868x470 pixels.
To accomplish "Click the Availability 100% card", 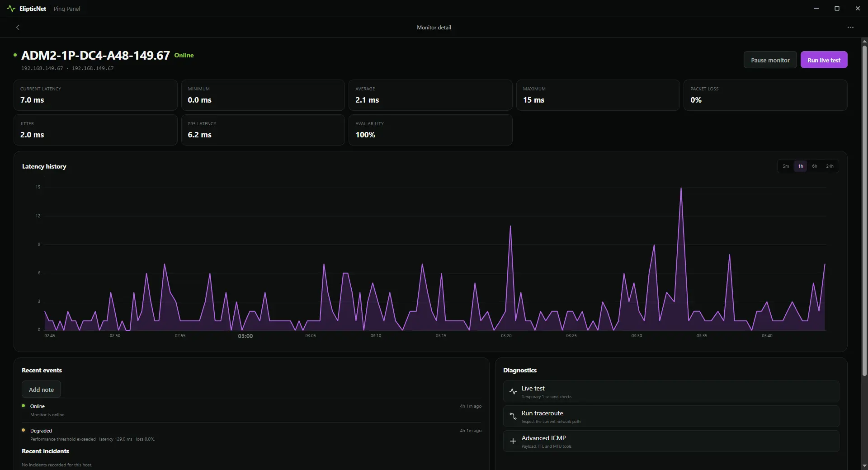I will pyautogui.click(x=430, y=130).
